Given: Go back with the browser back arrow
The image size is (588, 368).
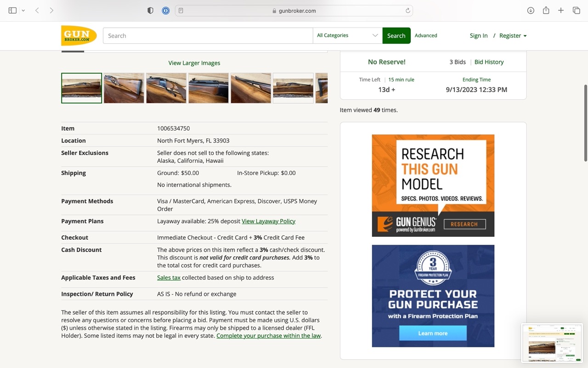Looking at the screenshot, I should [37, 11].
